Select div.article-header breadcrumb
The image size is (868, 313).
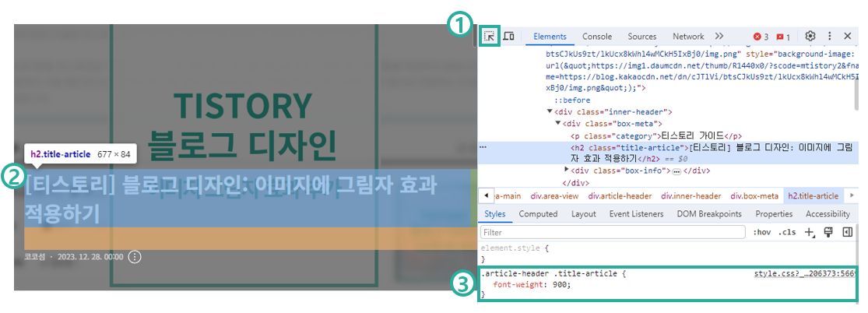[x=620, y=196]
